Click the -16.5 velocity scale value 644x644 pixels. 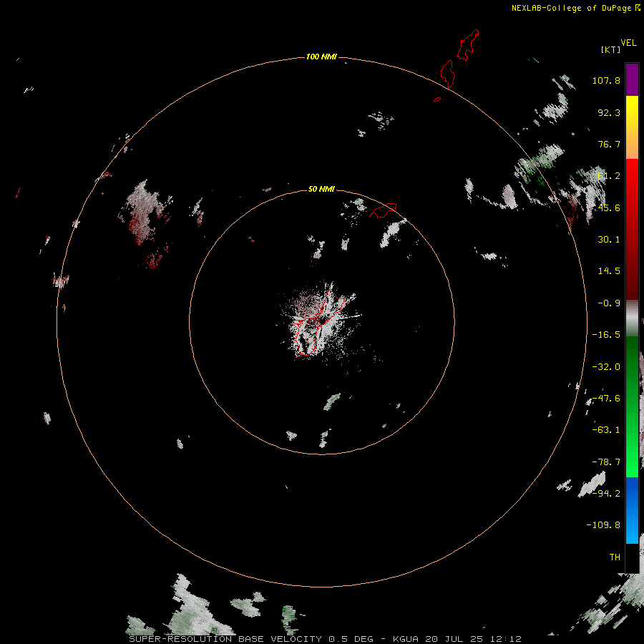pos(606,335)
